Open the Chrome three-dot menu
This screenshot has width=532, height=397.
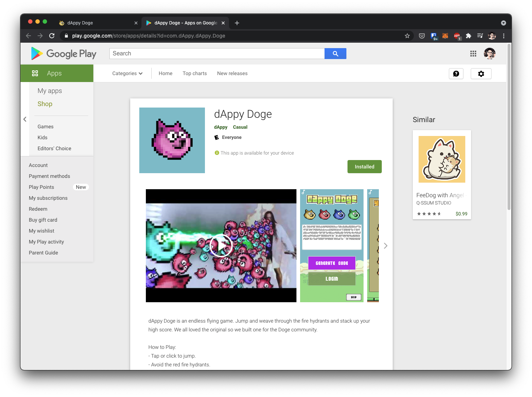504,36
